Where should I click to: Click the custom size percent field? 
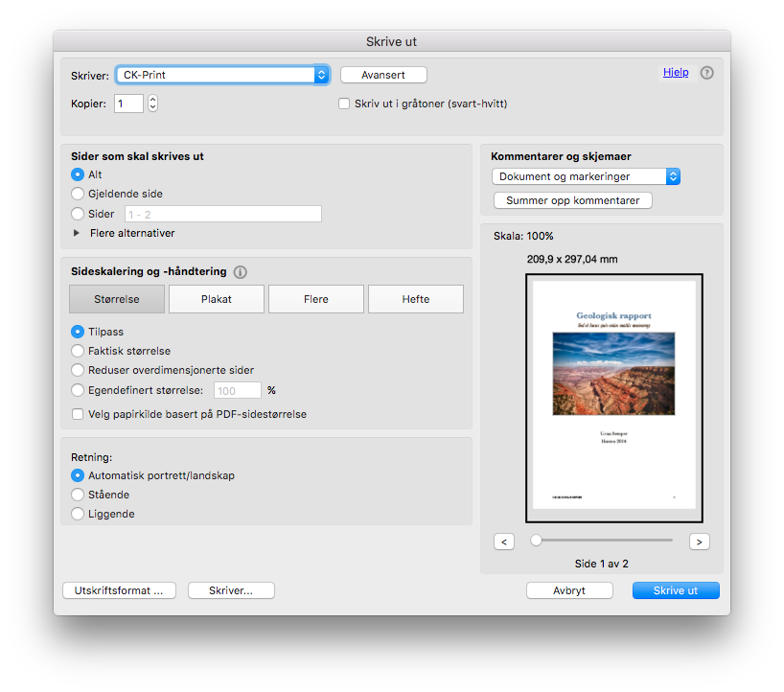click(238, 390)
